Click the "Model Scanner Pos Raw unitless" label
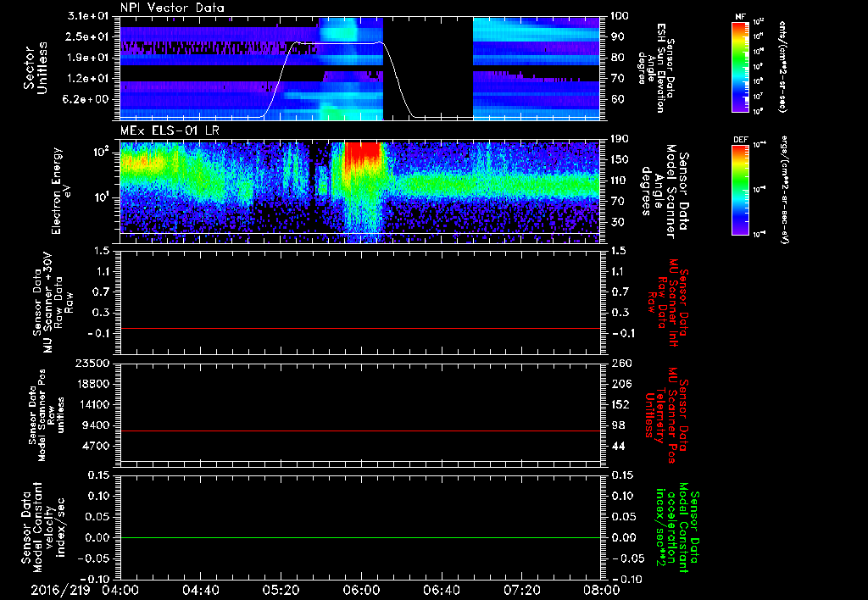This screenshot has height=600, width=868. (x=46, y=415)
